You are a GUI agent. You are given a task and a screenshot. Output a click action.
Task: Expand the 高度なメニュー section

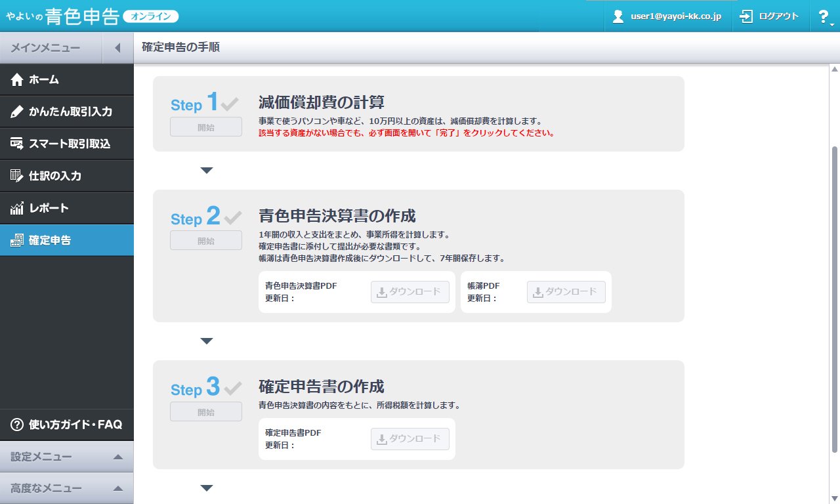(x=67, y=488)
